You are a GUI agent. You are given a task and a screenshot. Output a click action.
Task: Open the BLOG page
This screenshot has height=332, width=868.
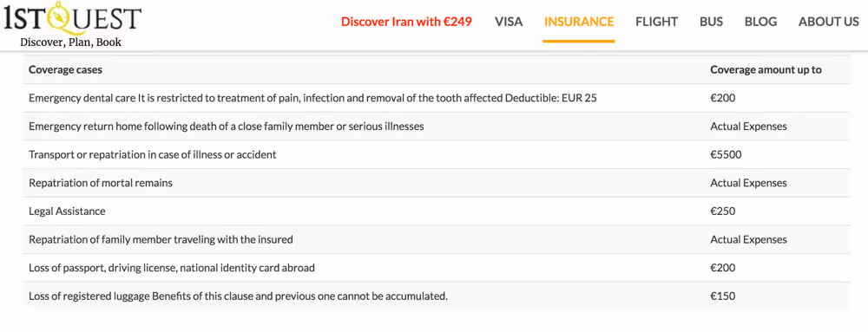[x=760, y=22]
